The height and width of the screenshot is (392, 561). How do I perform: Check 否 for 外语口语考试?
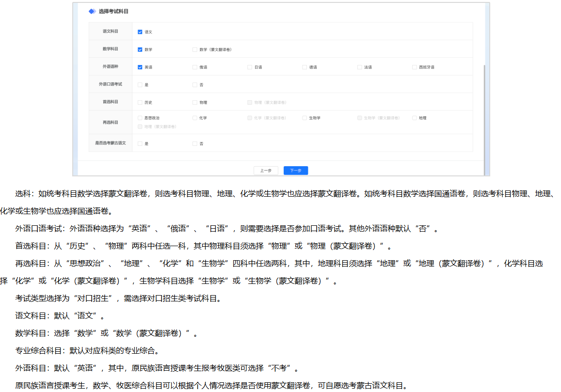(195, 85)
